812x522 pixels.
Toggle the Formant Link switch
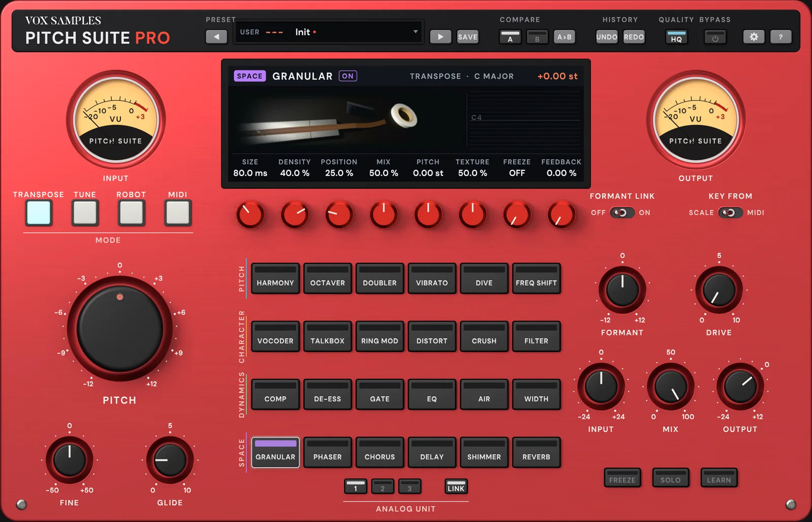point(622,213)
